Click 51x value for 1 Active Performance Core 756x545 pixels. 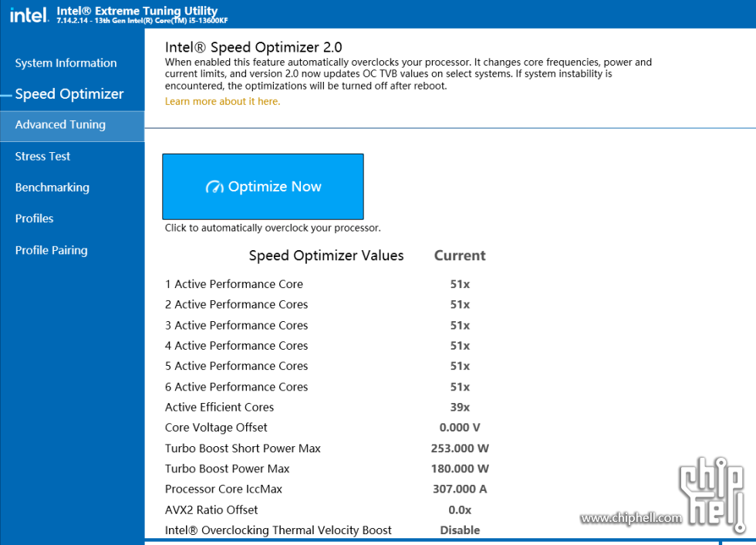pyautogui.click(x=460, y=284)
